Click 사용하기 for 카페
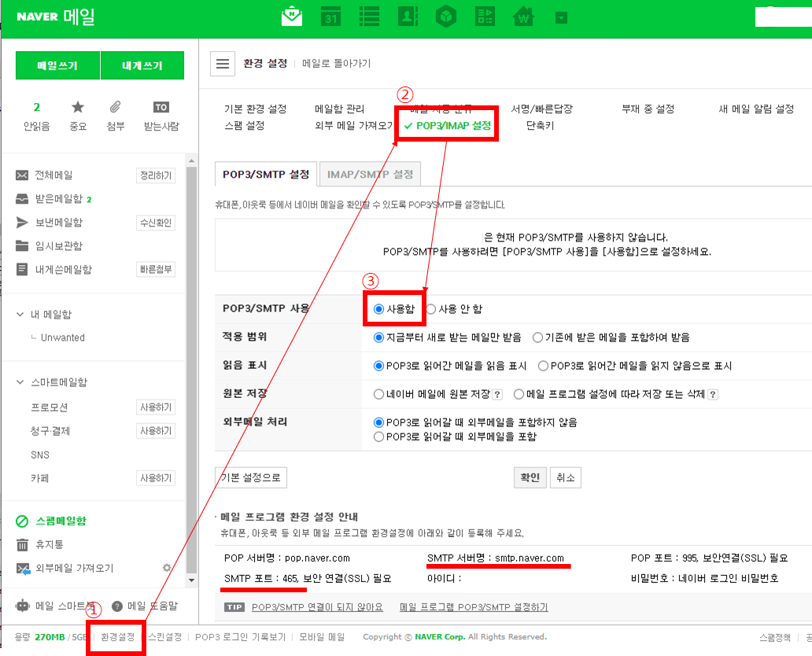812x656 pixels. [156, 478]
